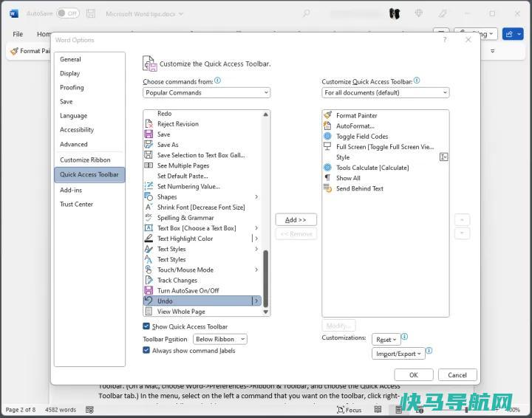Click the See Multiple Pages icon

[149, 165]
